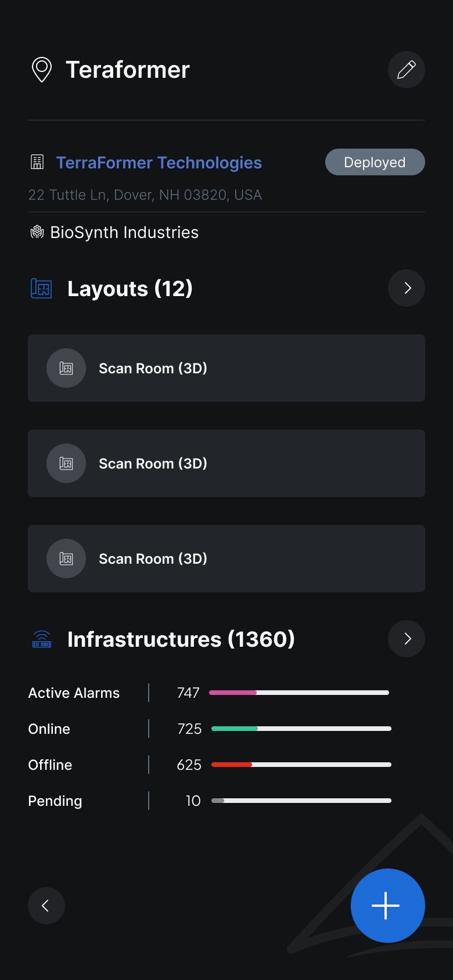Click the pencil edit icon

click(x=407, y=70)
